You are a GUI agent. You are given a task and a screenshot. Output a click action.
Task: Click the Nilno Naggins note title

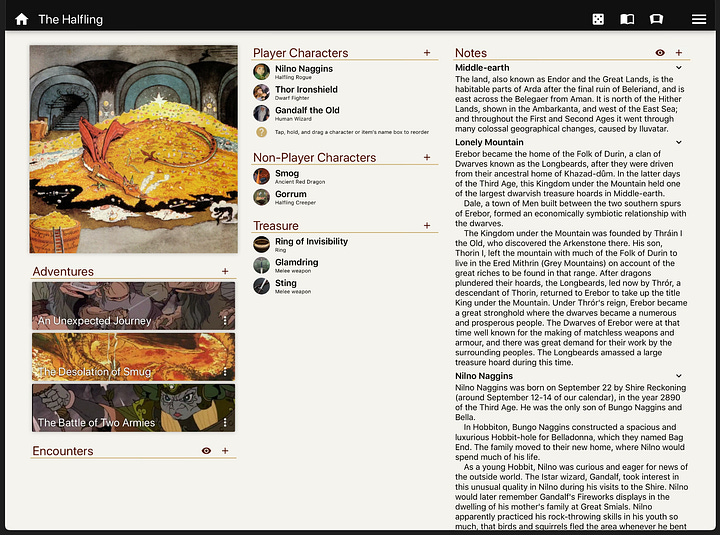[x=484, y=376]
